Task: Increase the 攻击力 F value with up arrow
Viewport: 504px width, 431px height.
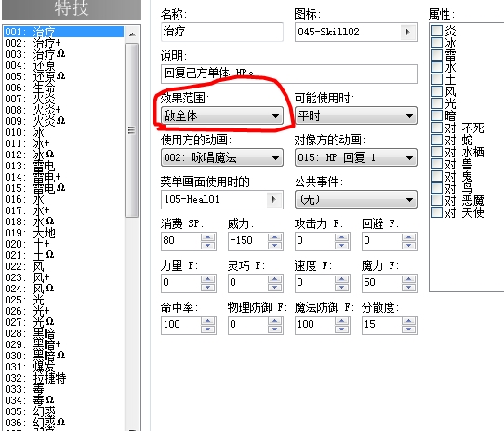Action: click(341, 237)
